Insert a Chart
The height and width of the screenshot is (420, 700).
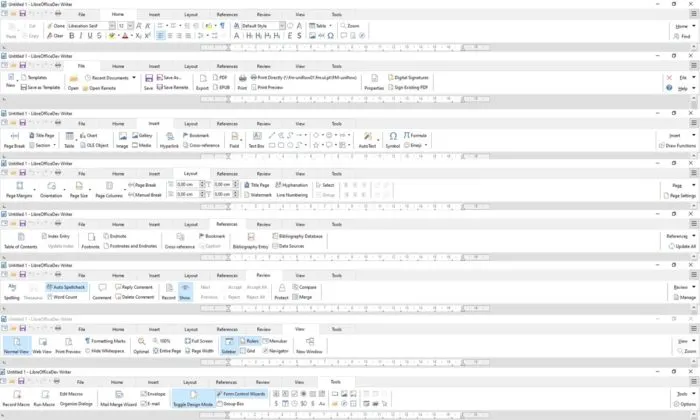coord(88,135)
